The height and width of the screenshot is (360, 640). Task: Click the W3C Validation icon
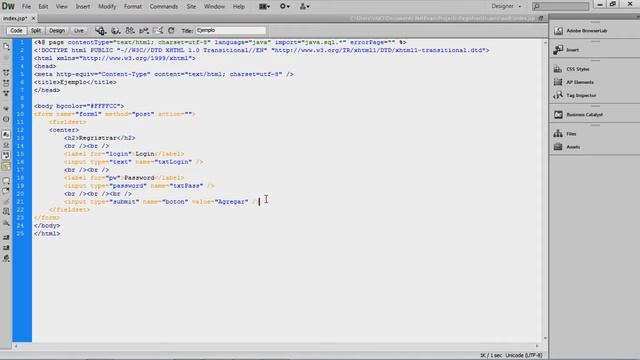pyautogui.click(x=144, y=31)
